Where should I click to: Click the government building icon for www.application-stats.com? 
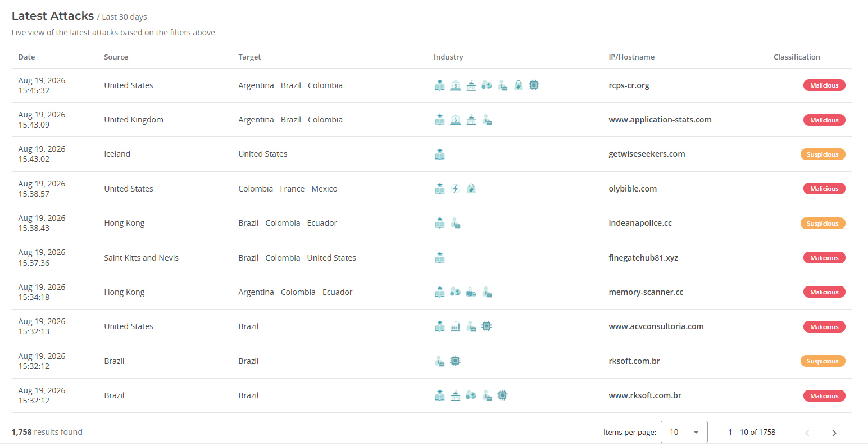click(x=471, y=120)
